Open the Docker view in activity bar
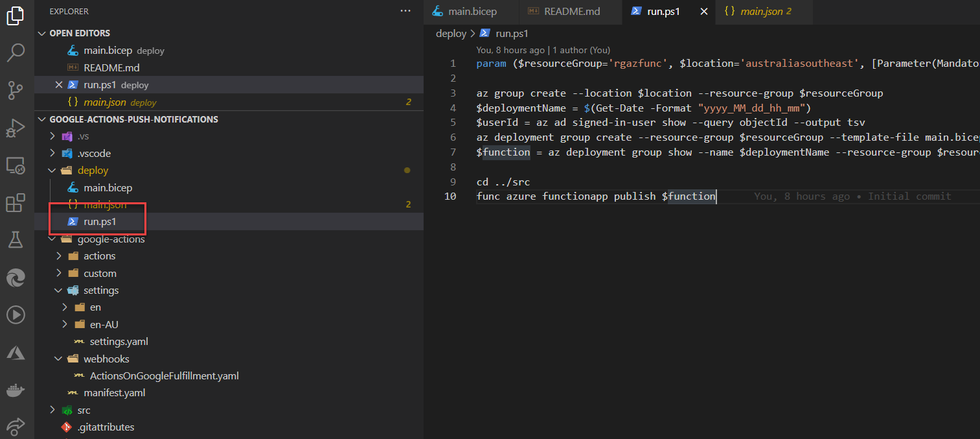The image size is (980, 439). pyautogui.click(x=16, y=390)
